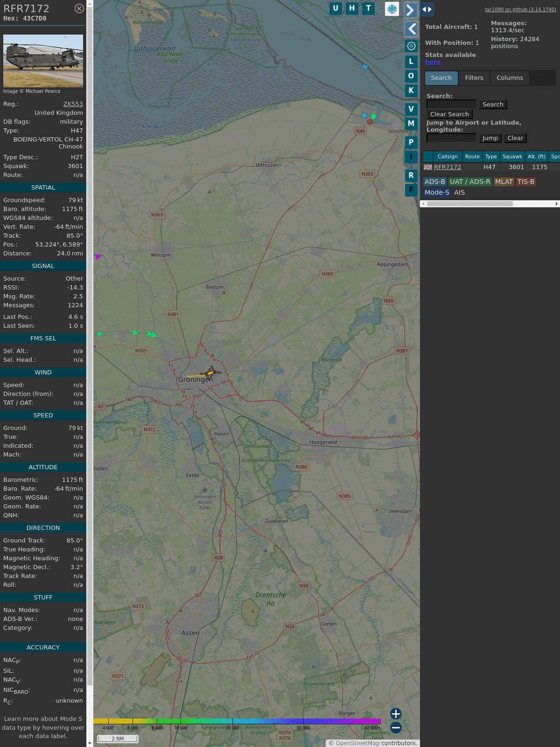This screenshot has height=747, width=560.
Task: Toggle the T map button
Action: (369, 8)
